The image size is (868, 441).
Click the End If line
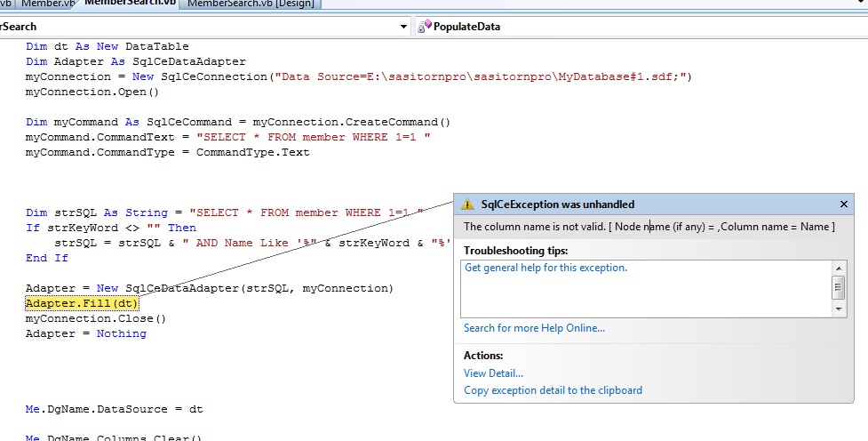click(x=47, y=258)
